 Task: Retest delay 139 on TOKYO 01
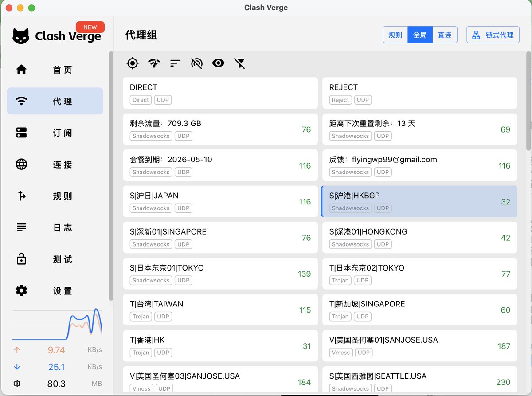tap(304, 274)
